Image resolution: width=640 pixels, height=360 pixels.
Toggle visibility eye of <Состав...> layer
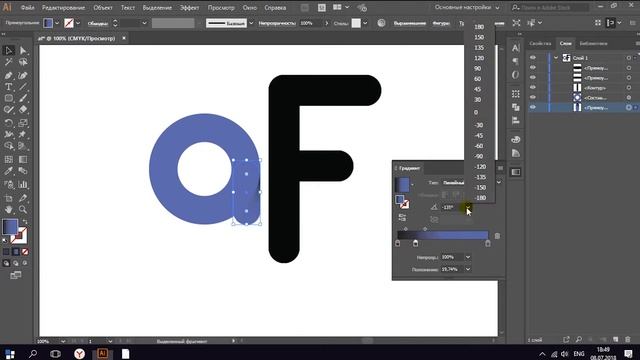click(533, 97)
